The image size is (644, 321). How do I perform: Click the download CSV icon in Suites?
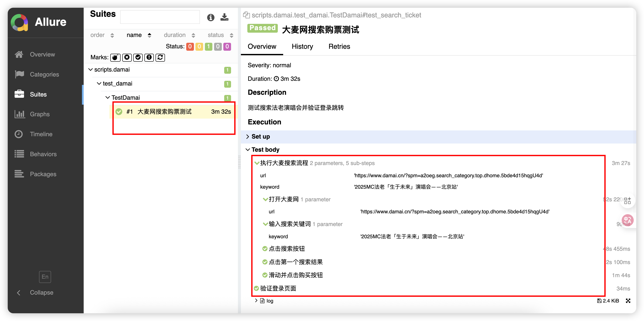click(x=224, y=17)
